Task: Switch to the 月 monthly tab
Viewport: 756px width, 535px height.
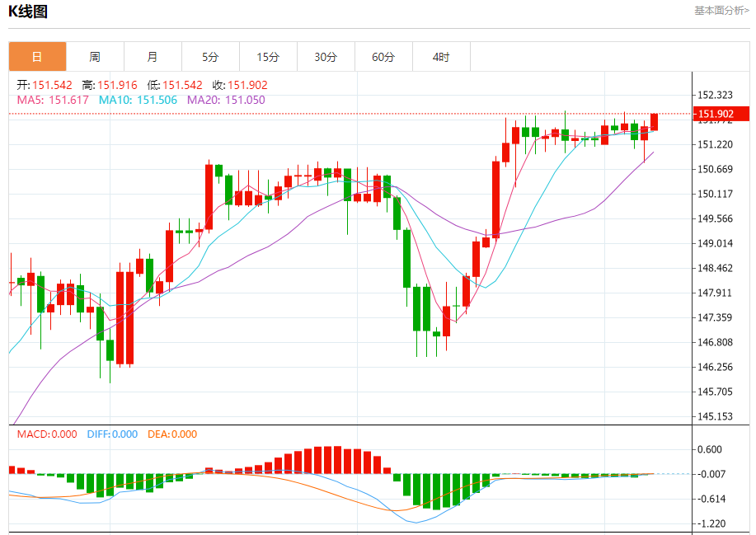Action: 153,57
